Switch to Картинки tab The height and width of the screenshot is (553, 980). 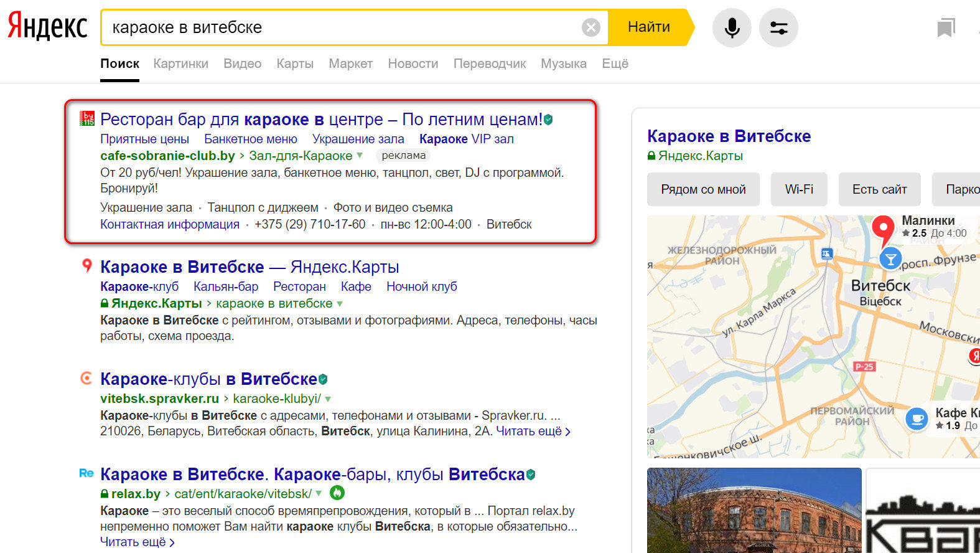[x=180, y=64]
